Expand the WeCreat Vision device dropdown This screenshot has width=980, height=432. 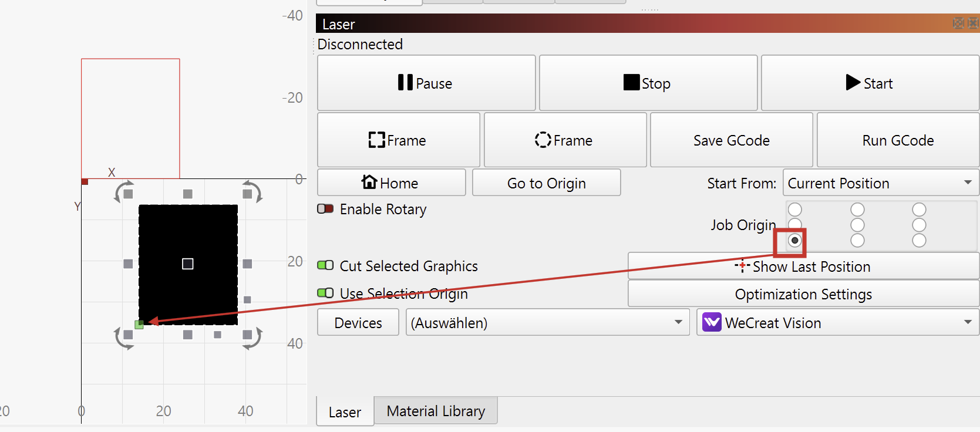[x=837, y=322]
